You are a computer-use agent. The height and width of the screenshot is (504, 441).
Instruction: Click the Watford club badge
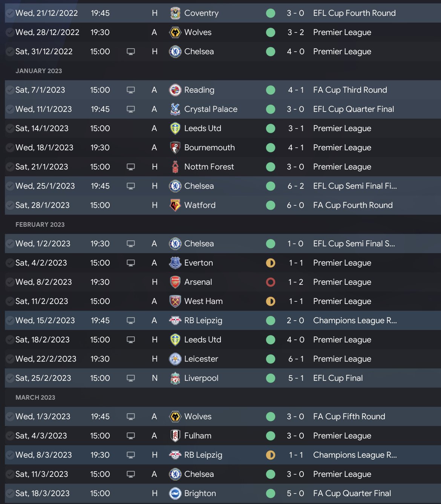click(x=175, y=205)
